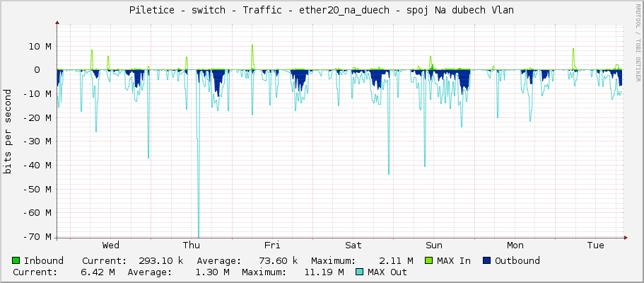Click the '-20 M' y-axis label
The width and height of the screenshot is (644, 283).
click(x=37, y=117)
